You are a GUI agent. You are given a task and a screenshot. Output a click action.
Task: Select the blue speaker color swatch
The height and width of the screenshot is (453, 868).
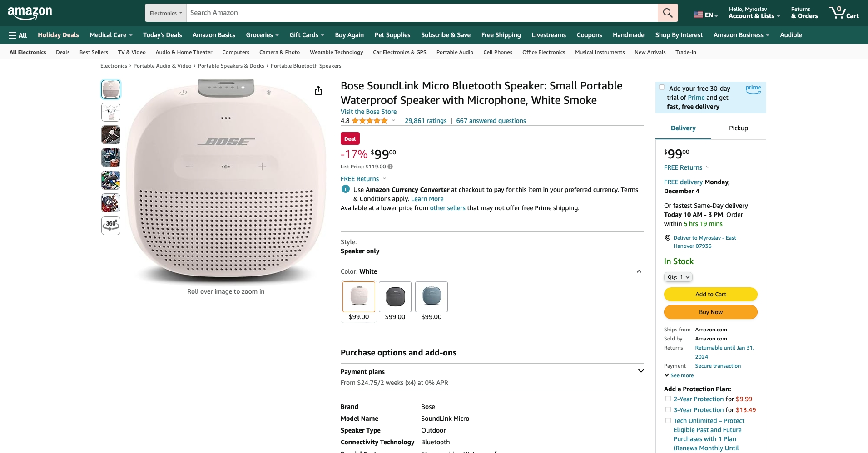pos(431,297)
